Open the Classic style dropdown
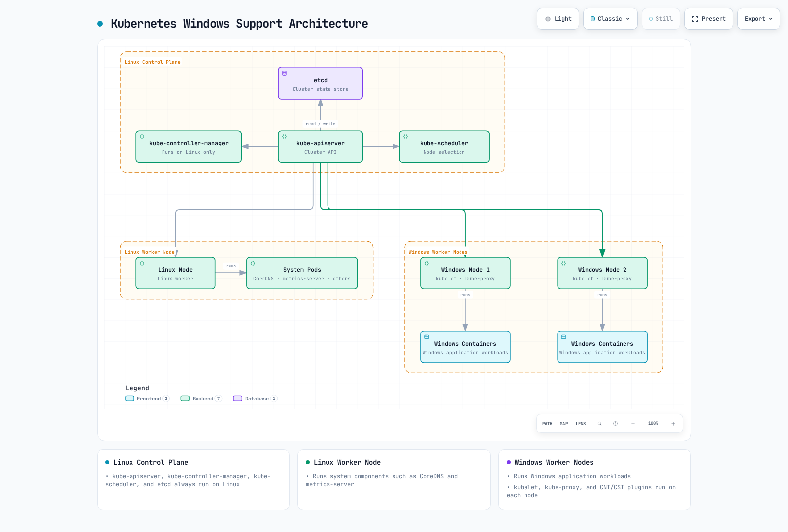 [610, 19]
